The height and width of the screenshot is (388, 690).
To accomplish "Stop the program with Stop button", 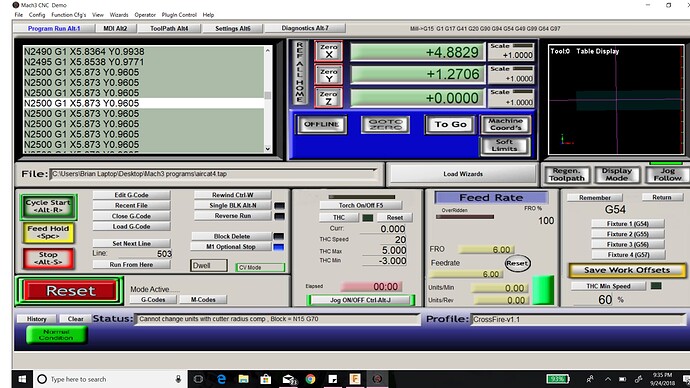I will pos(48,258).
